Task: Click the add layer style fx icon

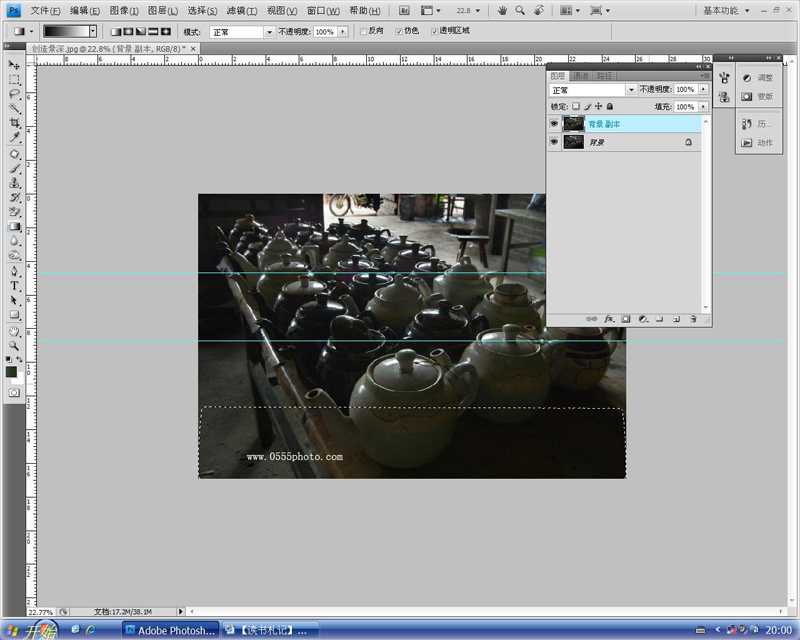Action: [608, 319]
